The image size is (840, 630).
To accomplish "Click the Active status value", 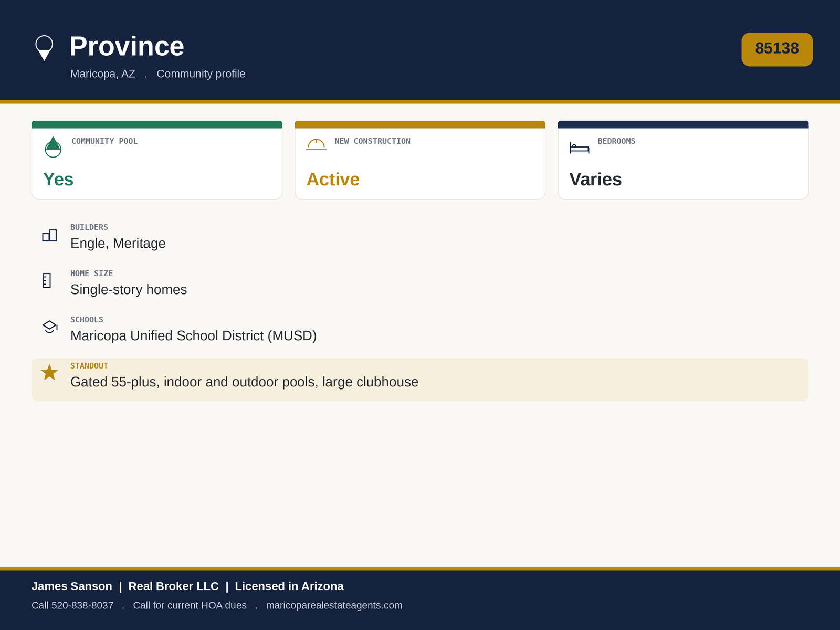I will (x=333, y=180).
